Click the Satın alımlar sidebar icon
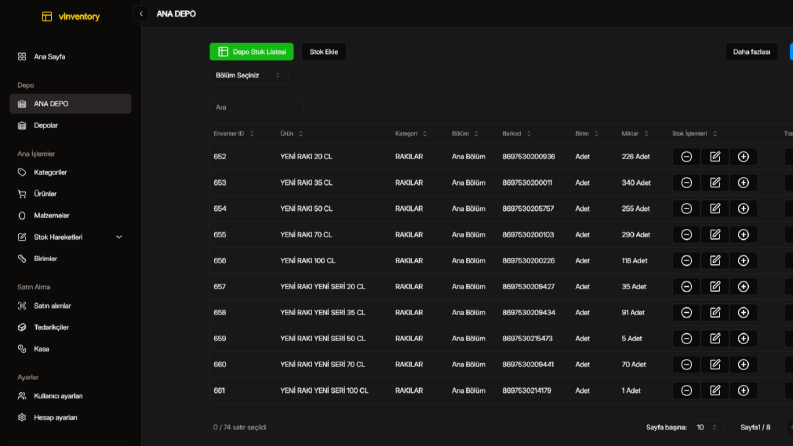 pos(22,305)
